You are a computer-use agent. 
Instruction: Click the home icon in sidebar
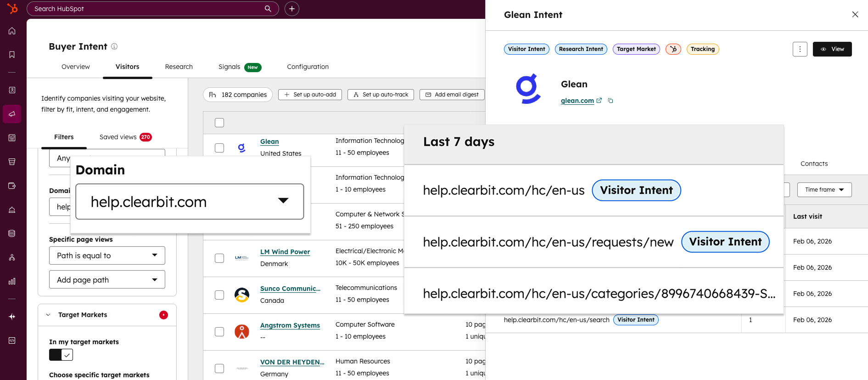pyautogui.click(x=12, y=31)
